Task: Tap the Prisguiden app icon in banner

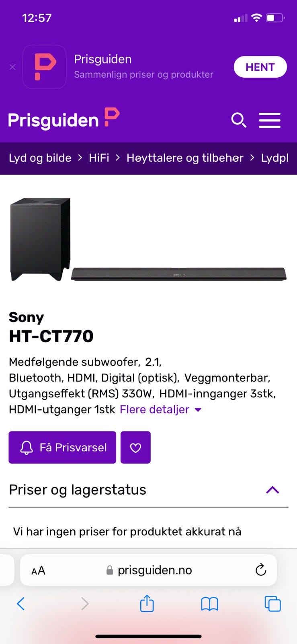Action: 45,67
